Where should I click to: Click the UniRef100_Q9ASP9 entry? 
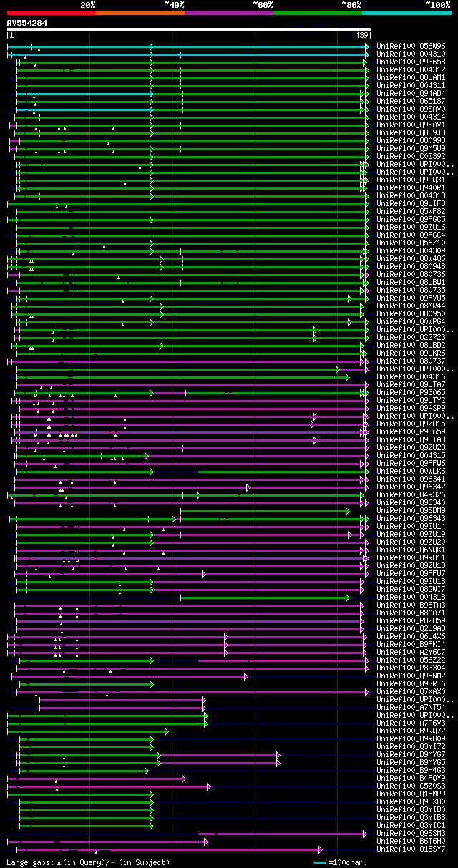point(411,408)
